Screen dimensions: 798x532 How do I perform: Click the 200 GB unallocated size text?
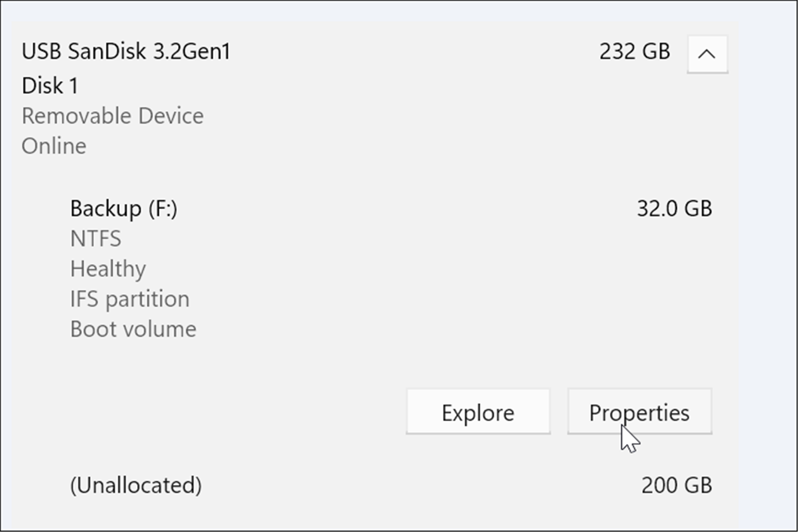tap(677, 485)
